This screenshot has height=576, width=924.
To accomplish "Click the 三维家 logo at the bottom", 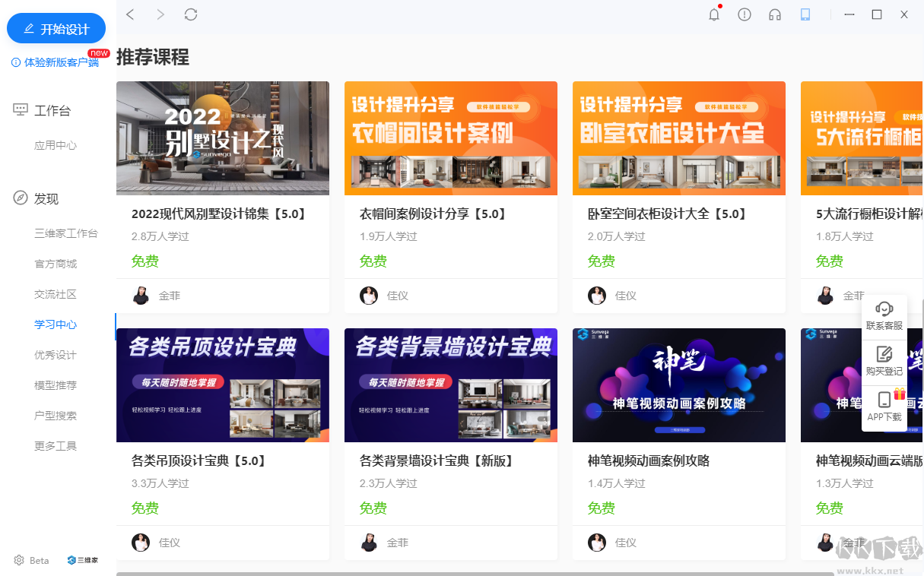I will [x=82, y=560].
